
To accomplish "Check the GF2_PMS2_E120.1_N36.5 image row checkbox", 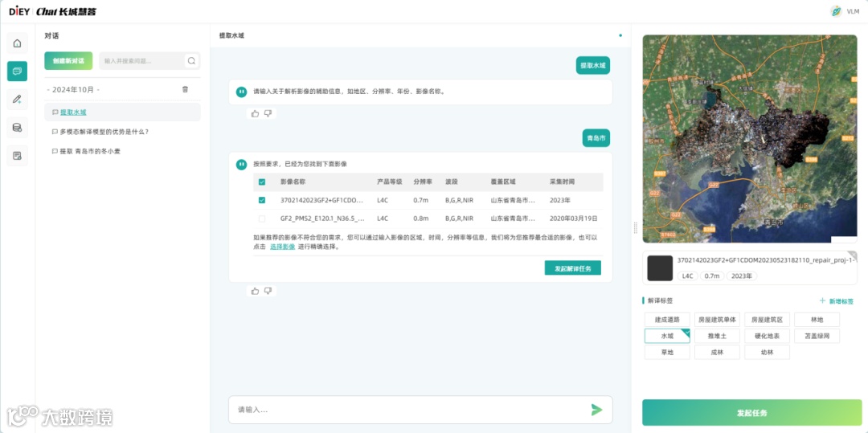I will click(262, 219).
